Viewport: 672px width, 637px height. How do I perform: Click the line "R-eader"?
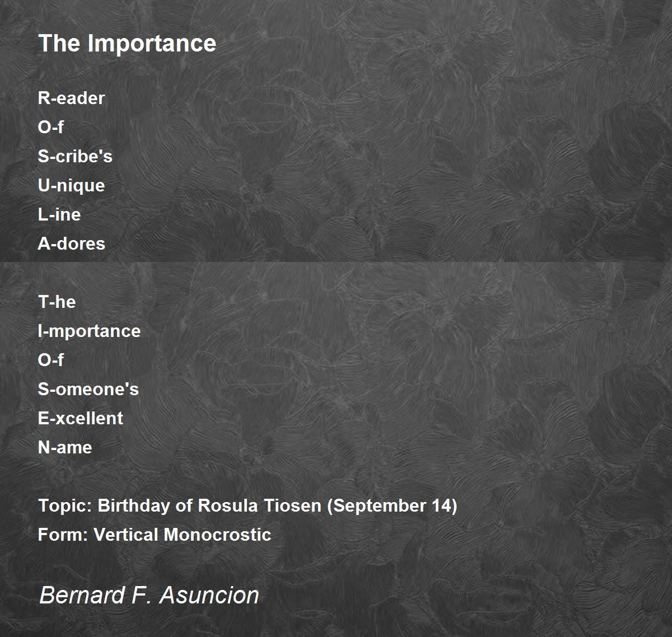tap(71, 98)
